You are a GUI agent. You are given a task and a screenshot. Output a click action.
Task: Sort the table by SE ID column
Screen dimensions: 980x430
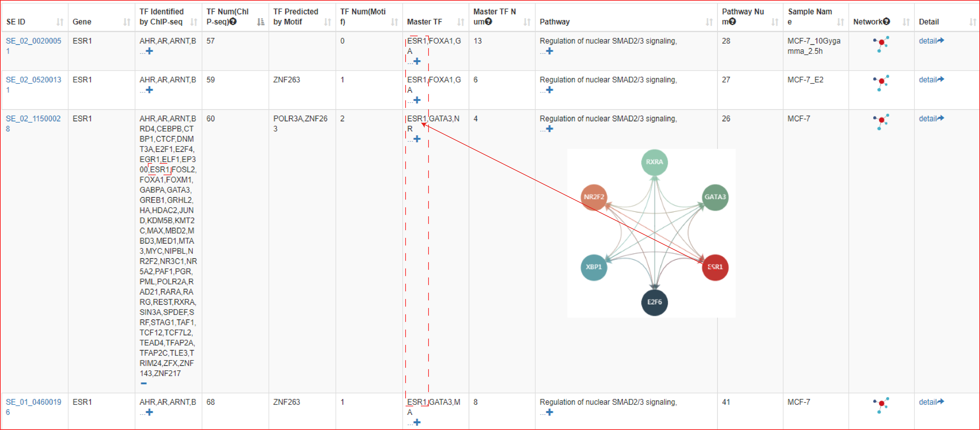tap(60, 22)
